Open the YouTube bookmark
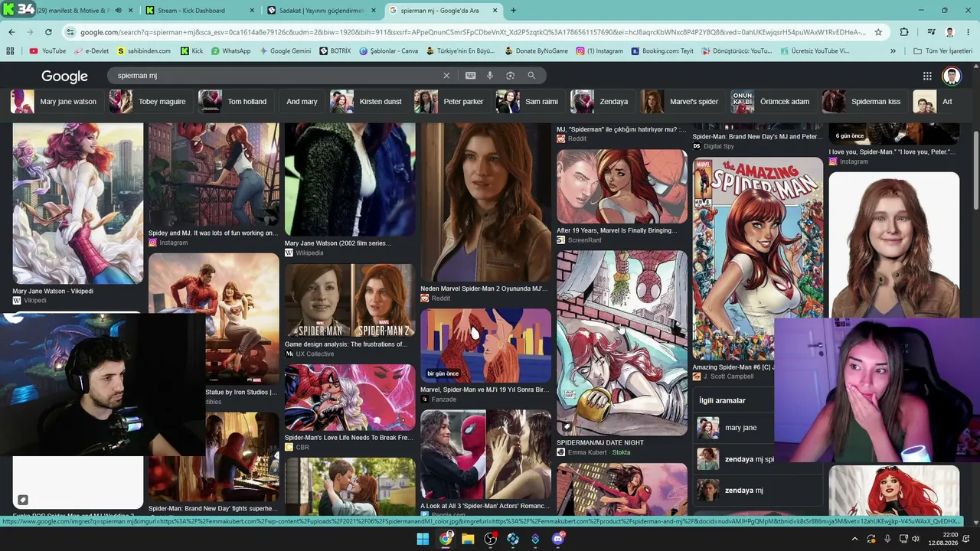 pos(47,51)
